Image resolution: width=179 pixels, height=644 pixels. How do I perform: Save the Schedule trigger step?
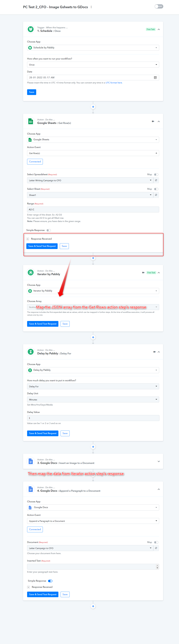[x=32, y=92]
